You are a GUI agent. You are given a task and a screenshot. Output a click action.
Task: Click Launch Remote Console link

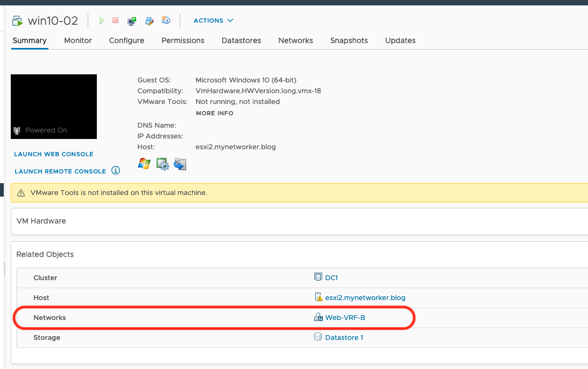60,171
